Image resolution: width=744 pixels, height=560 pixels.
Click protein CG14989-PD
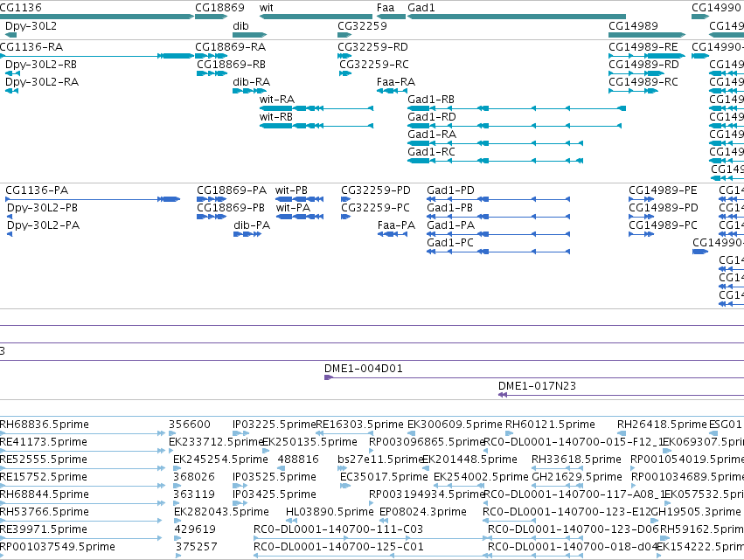641,217
